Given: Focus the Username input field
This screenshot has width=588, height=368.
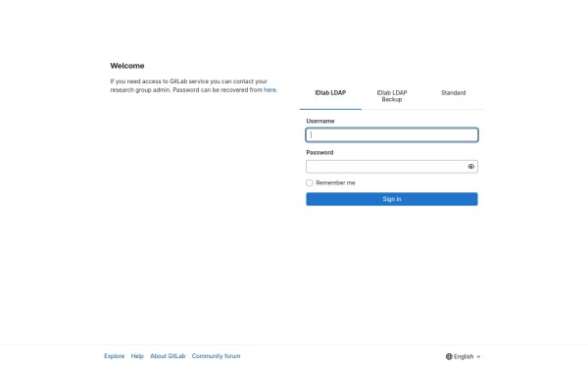Looking at the screenshot, I should 392,134.
